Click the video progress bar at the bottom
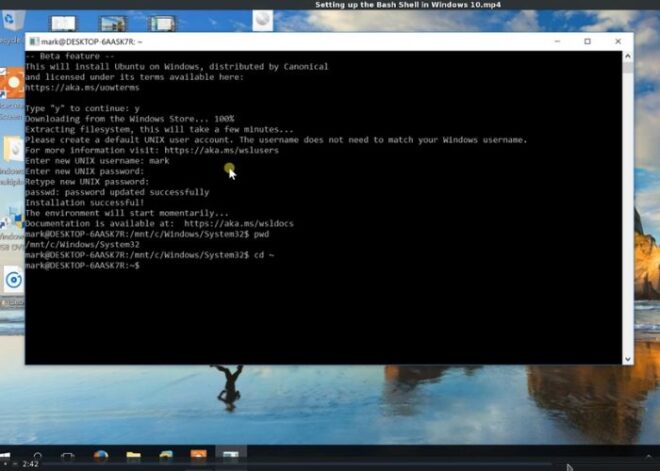Image resolution: width=660 pixels, height=471 pixels. tap(295, 464)
